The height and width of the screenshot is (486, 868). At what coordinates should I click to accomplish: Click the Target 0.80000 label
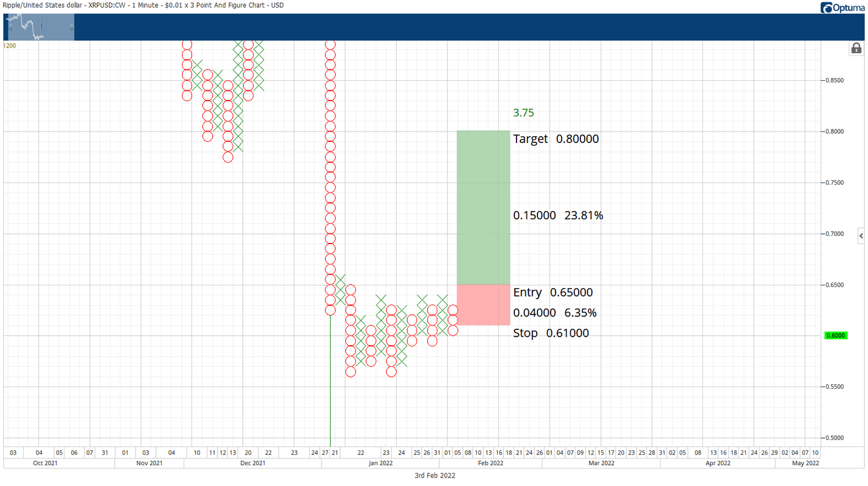555,139
